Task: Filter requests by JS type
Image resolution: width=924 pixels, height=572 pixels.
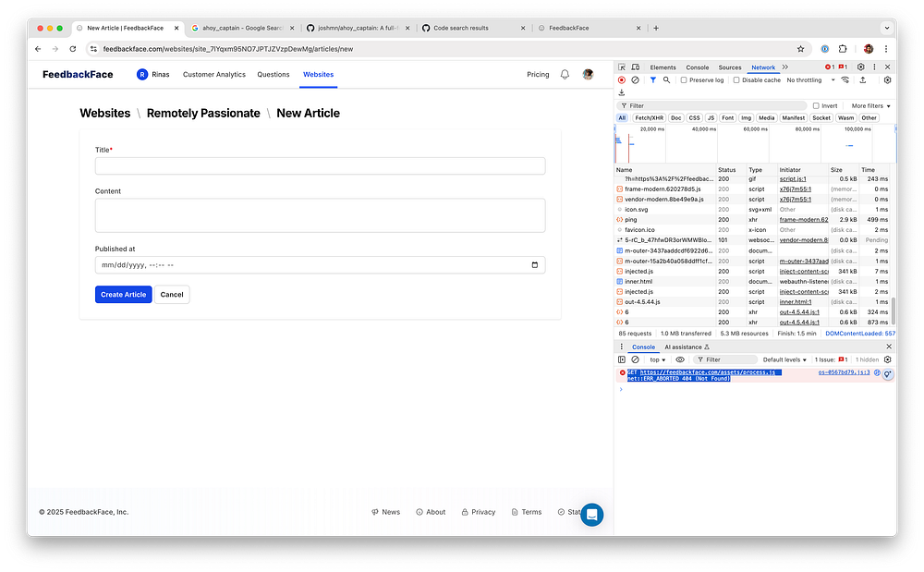Action: pyautogui.click(x=711, y=117)
